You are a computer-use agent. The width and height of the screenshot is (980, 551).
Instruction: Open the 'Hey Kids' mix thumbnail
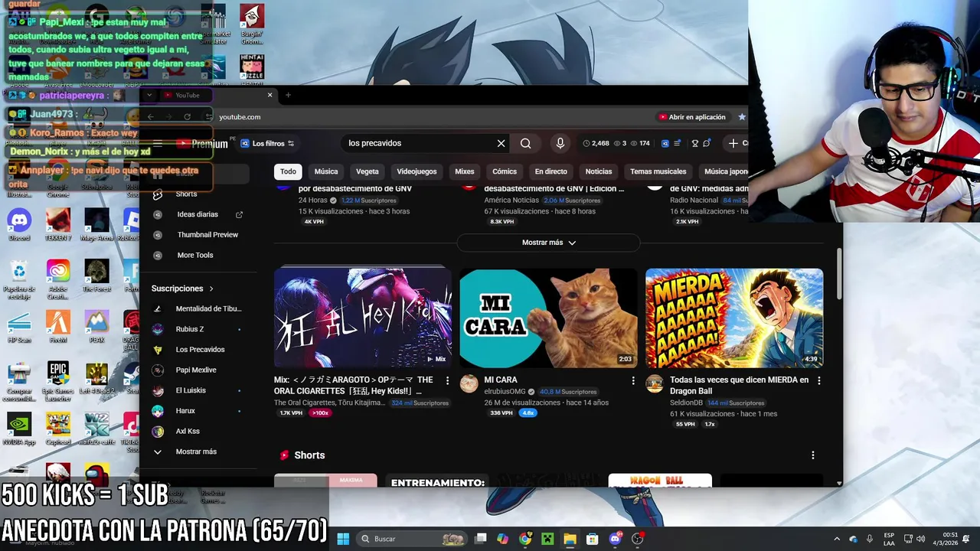pyautogui.click(x=363, y=318)
